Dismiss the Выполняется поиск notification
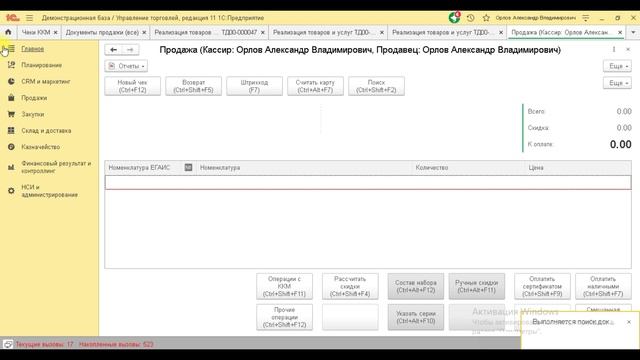The width and height of the screenshot is (640, 360). click(629, 322)
